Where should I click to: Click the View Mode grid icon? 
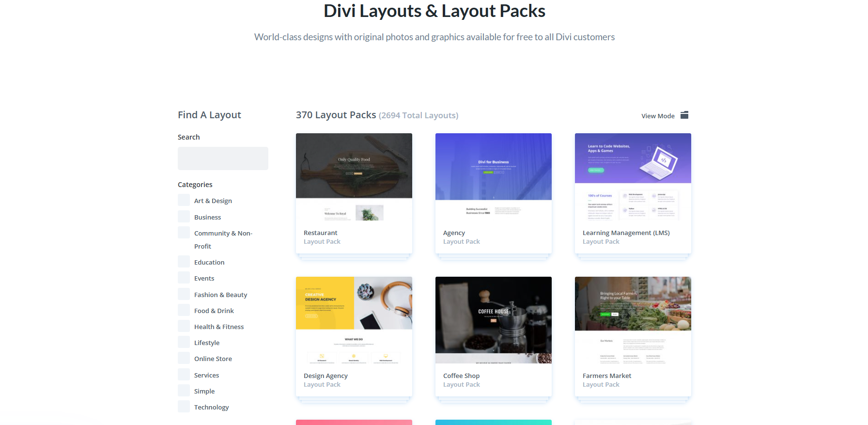[684, 115]
